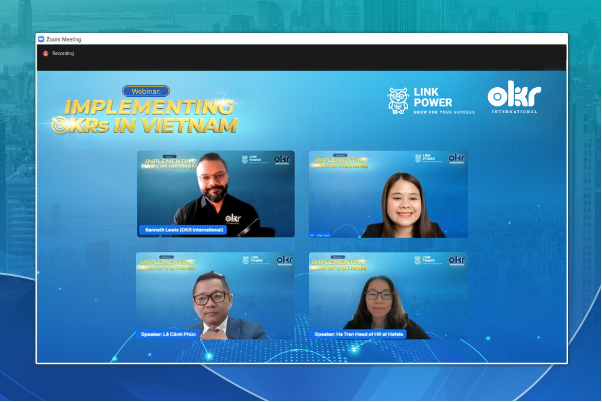Click Link Power logo in top-right participant tile

(423, 158)
